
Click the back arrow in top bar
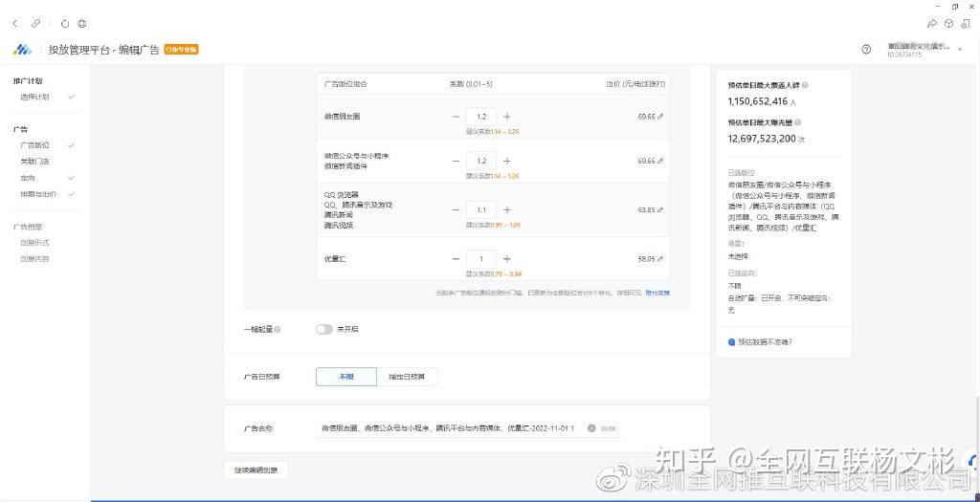click(x=15, y=24)
